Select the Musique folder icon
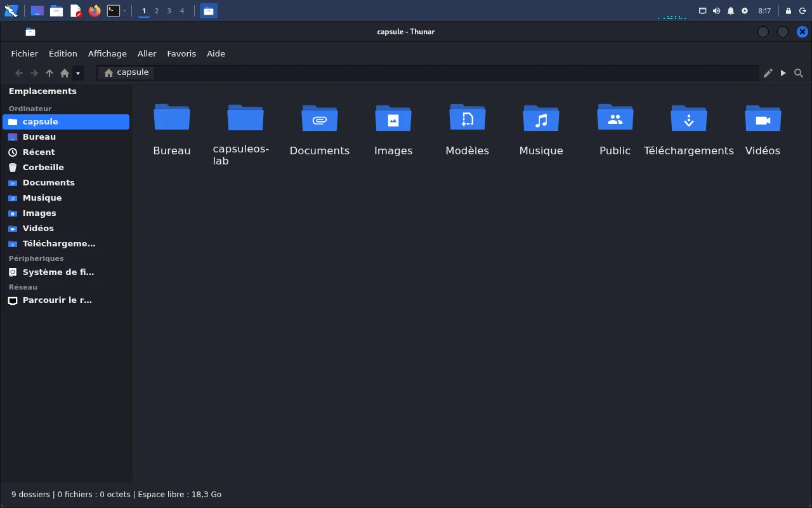The height and width of the screenshot is (508, 812). pyautogui.click(x=541, y=118)
